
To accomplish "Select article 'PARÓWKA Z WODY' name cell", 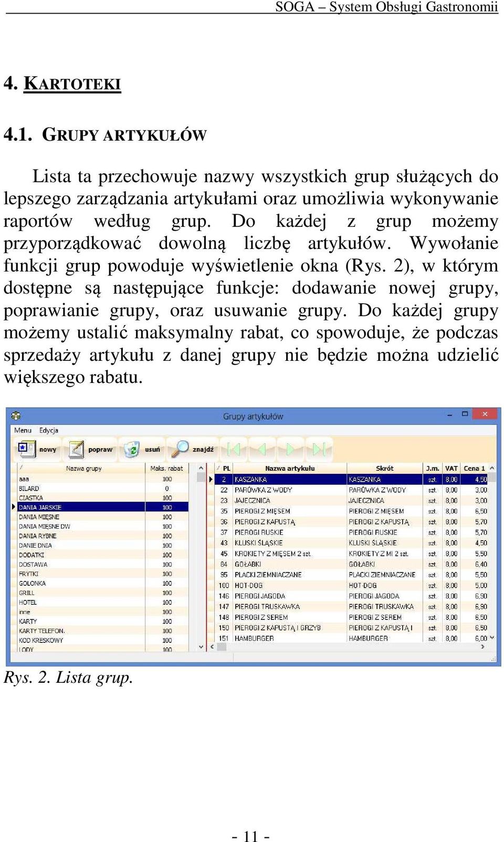I will point(289,490).
